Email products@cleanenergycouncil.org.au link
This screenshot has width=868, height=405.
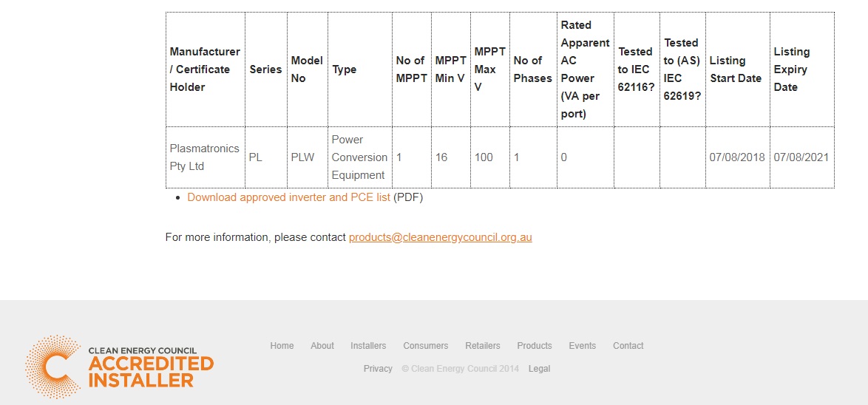coord(440,237)
